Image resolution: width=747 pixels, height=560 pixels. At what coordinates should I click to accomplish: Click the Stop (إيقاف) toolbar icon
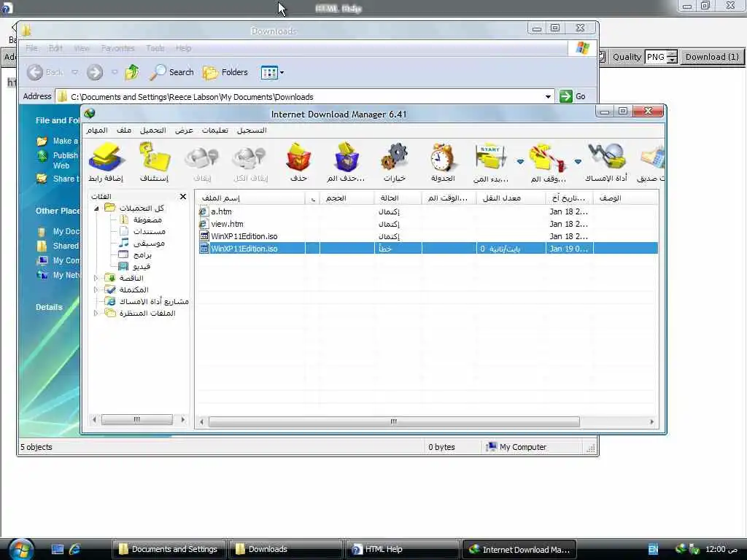tap(202, 163)
